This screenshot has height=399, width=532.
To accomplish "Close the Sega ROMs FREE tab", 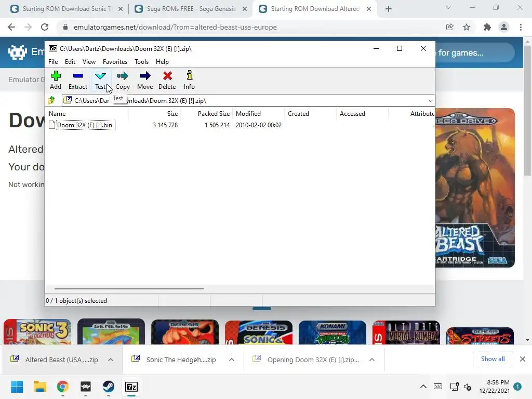I will point(245,9).
